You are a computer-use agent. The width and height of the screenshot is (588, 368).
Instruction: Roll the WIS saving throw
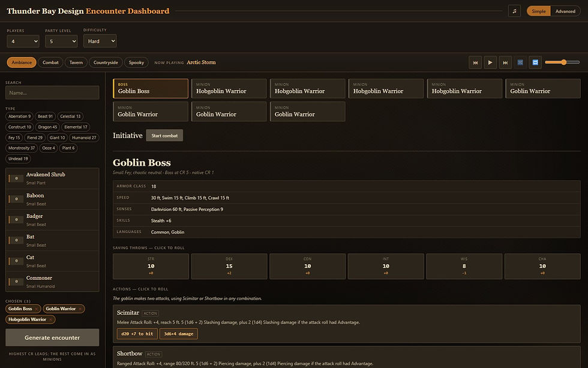(x=464, y=267)
